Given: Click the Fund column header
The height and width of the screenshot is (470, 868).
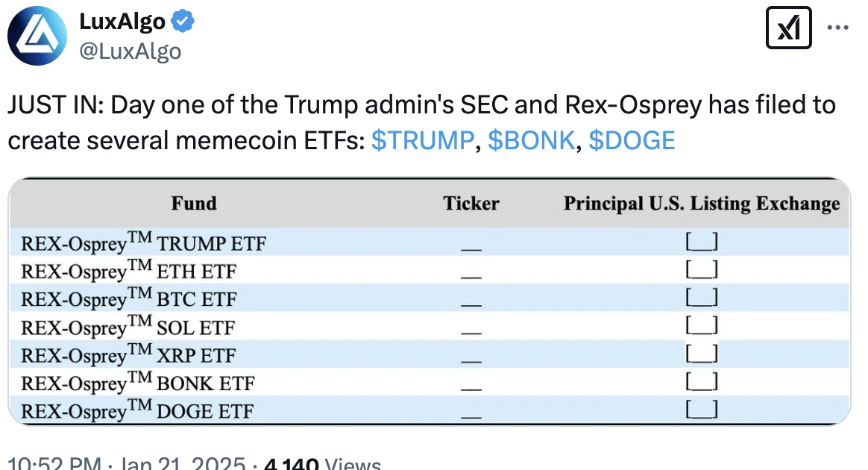Looking at the screenshot, I should (194, 203).
